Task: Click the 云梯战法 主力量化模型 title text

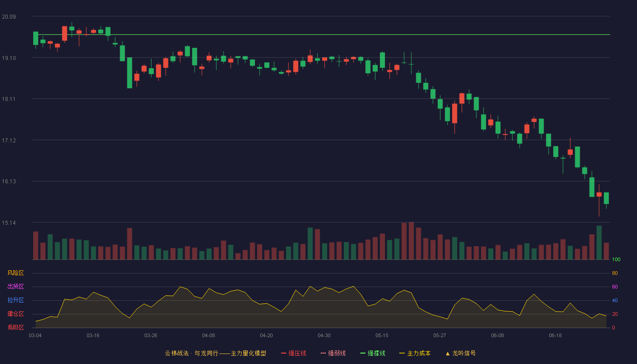Action: [x=215, y=353]
